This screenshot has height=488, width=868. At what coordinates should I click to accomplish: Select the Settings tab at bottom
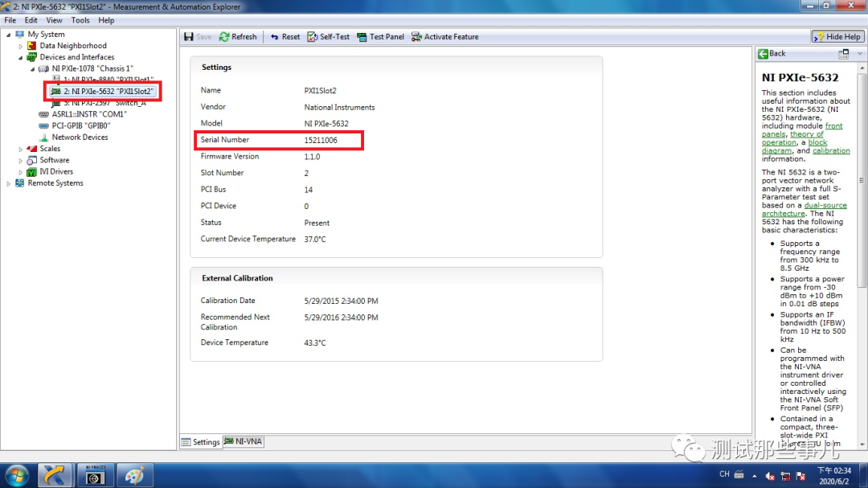pos(201,441)
